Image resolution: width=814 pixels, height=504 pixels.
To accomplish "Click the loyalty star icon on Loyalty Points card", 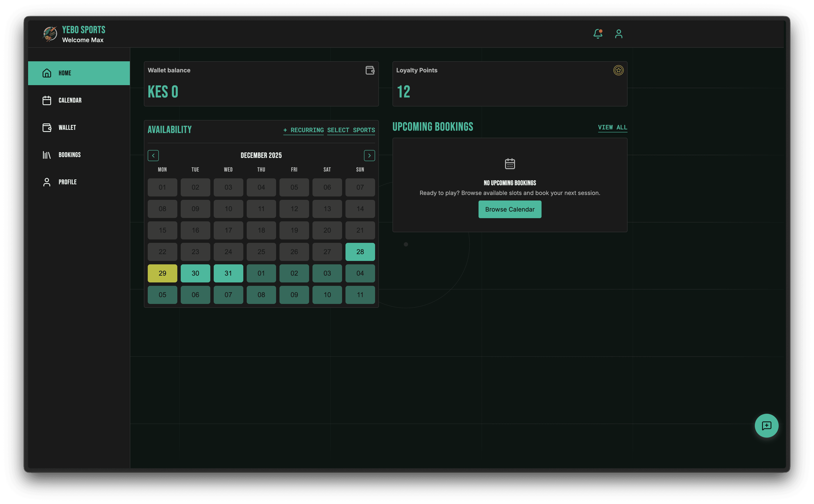I will click(x=618, y=70).
